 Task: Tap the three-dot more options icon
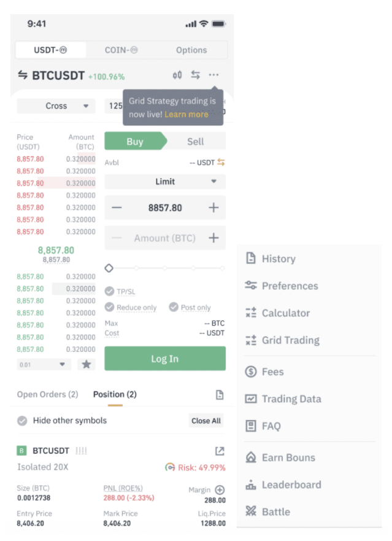(213, 75)
